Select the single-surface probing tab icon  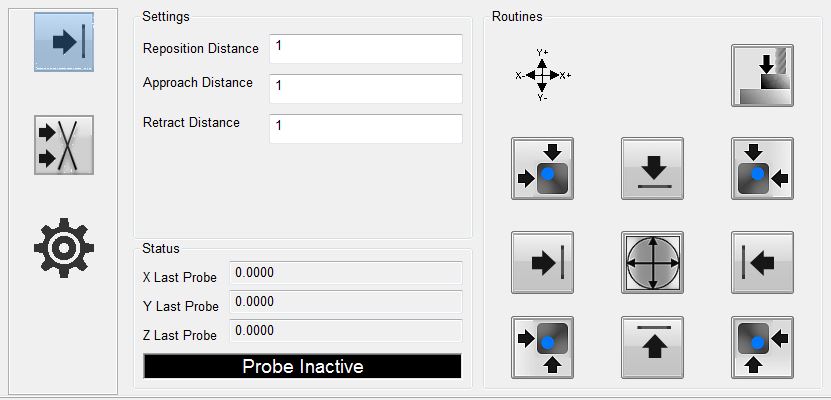pos(64,42)
